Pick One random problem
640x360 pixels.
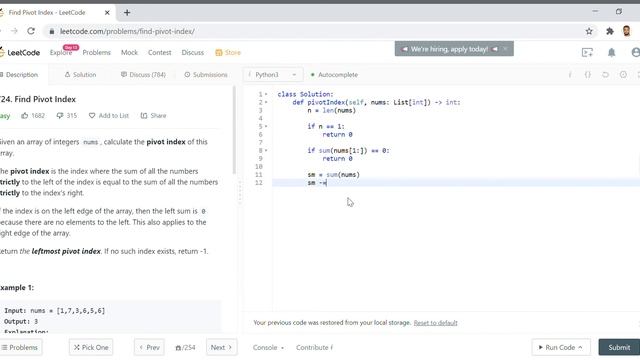pyautogui.click(x=91, y=347)
